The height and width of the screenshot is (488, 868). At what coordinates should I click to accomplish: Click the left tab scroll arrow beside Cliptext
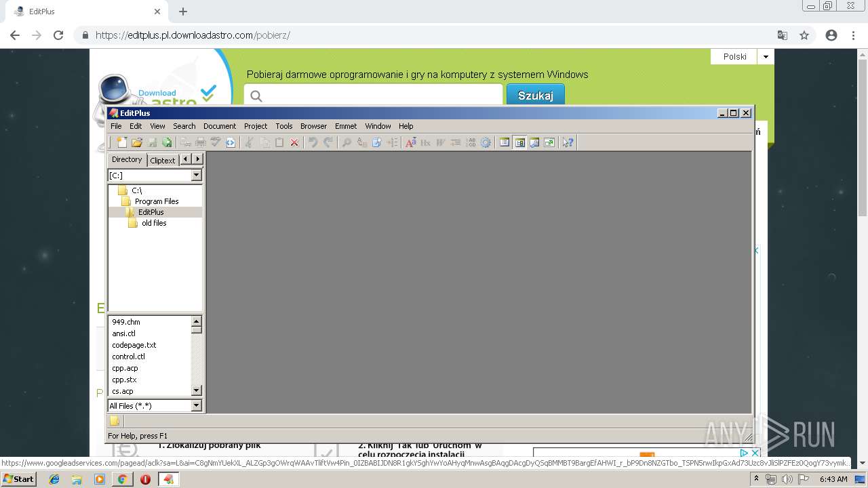(x=185, y=159)
